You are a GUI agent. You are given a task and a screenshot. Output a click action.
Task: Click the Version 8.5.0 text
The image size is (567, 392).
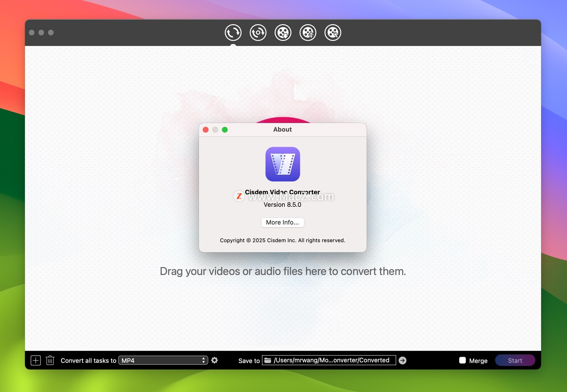282,205
